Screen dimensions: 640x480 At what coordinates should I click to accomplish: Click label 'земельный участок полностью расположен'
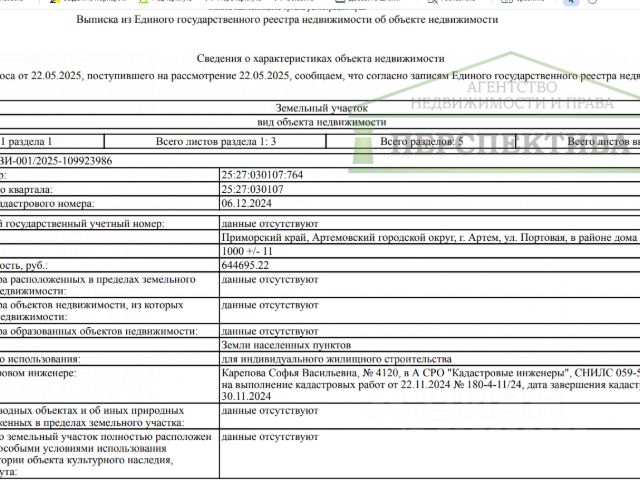(109, 437)
